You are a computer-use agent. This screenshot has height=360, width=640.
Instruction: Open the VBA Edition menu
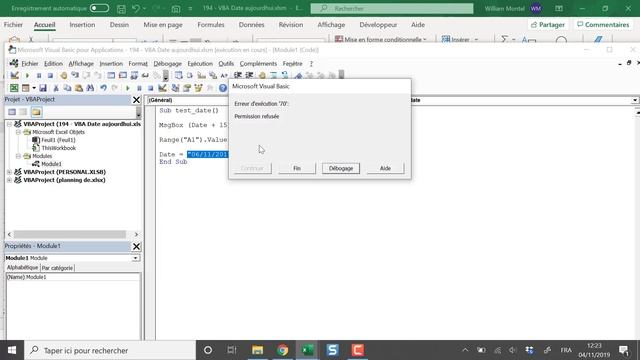53,64
